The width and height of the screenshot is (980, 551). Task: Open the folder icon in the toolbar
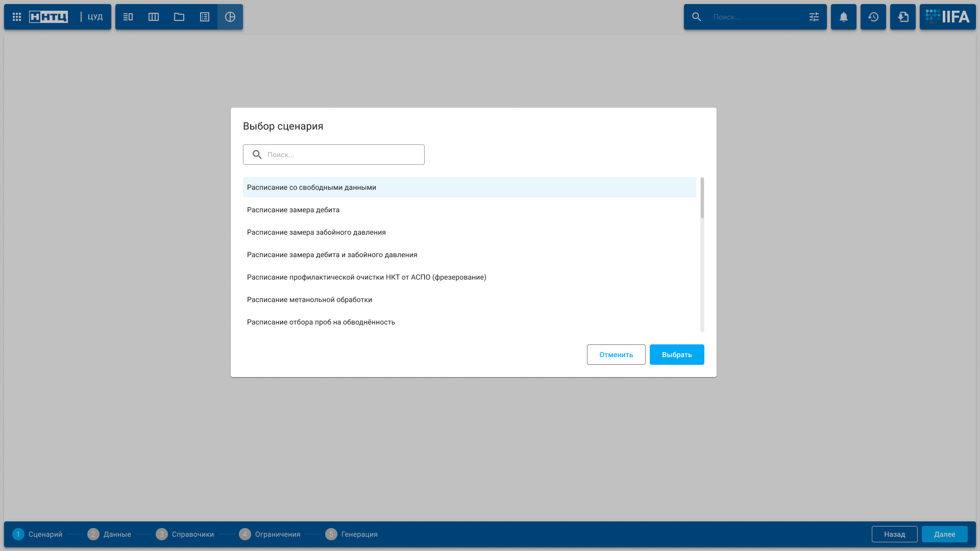point(179,17)
